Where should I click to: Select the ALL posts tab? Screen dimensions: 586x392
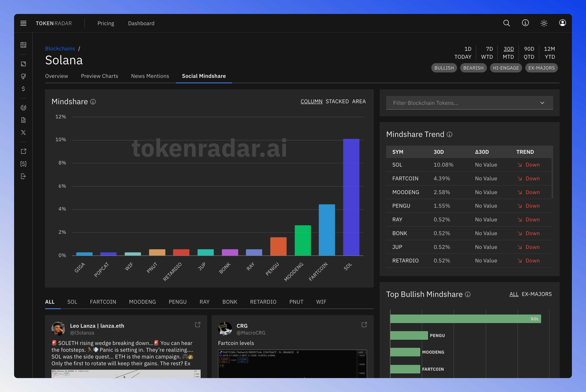pos(50,302)
